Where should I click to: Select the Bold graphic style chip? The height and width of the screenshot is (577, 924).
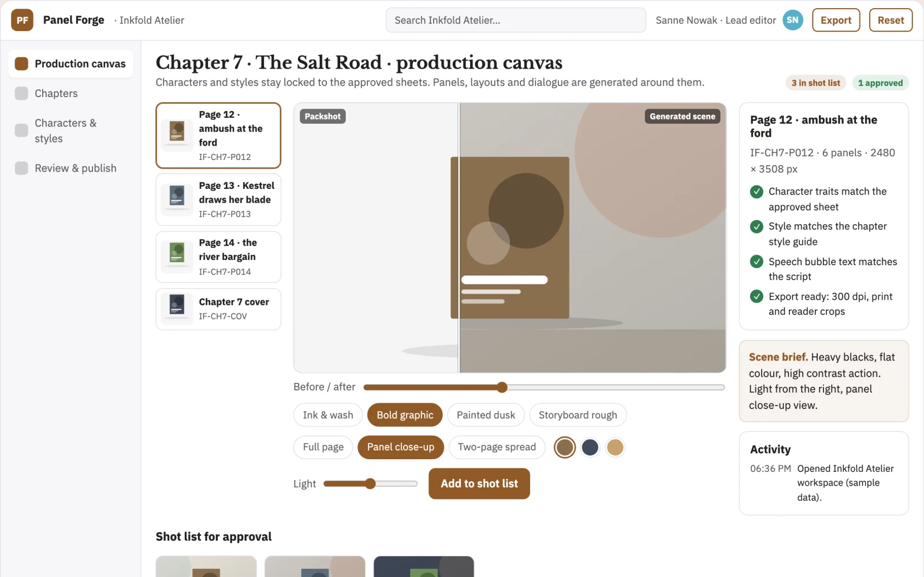[x=405, y=415]
